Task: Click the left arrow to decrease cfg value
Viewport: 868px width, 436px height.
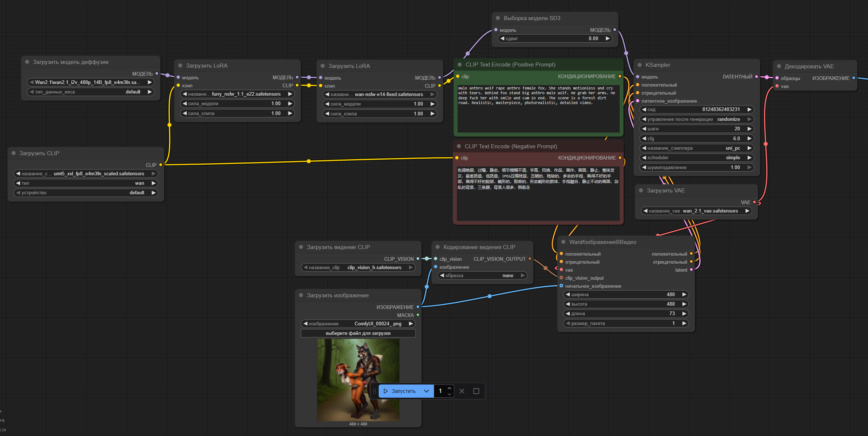Action: click(645, 139)
